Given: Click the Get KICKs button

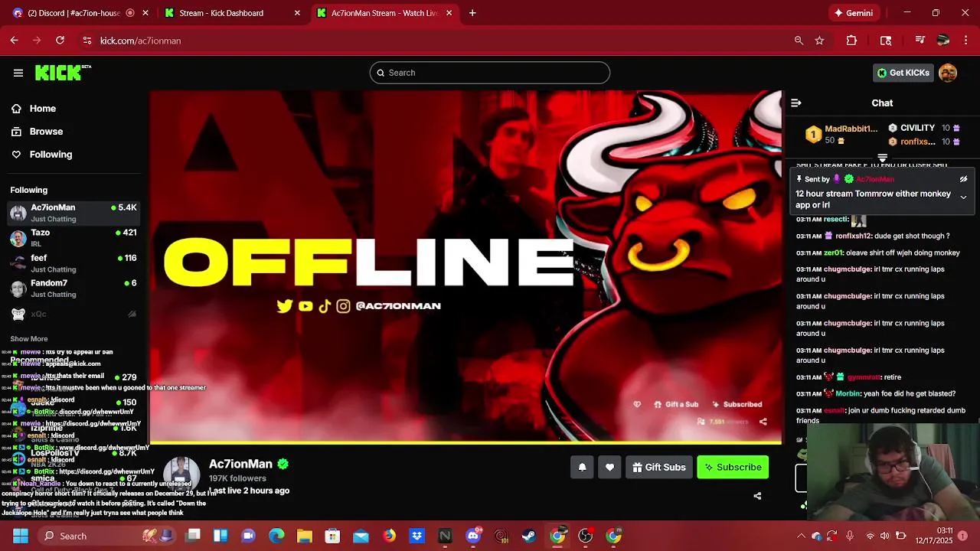Looking at the screenshot, I should 903,73.
